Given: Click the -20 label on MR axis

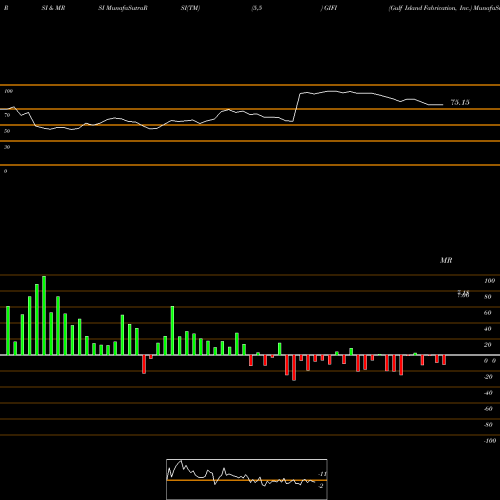Looking at the screenshot, I should click(x=488, y=377).
